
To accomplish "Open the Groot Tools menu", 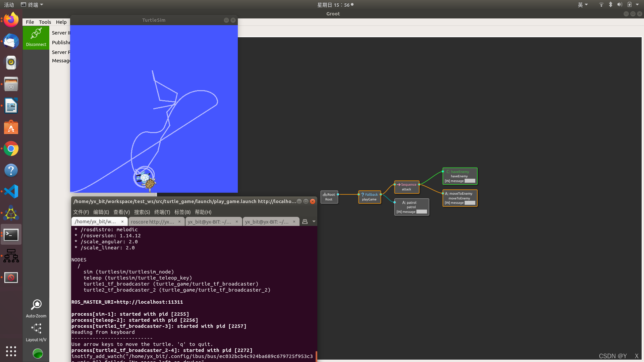I will point(45,22).
